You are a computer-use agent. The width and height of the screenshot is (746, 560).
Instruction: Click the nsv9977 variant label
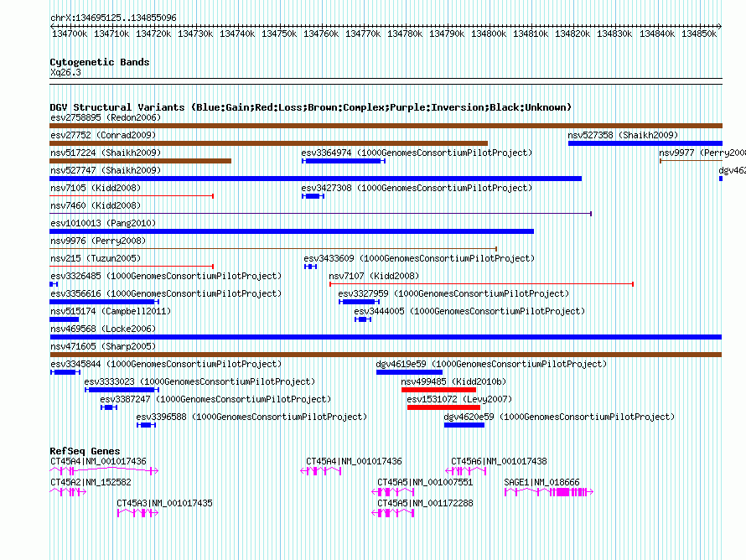click(702, 153)
